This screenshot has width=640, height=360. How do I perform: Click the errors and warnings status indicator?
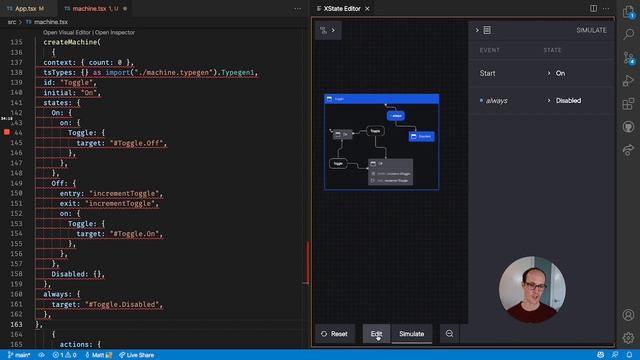pyautogui.click(x=64, y=355)
